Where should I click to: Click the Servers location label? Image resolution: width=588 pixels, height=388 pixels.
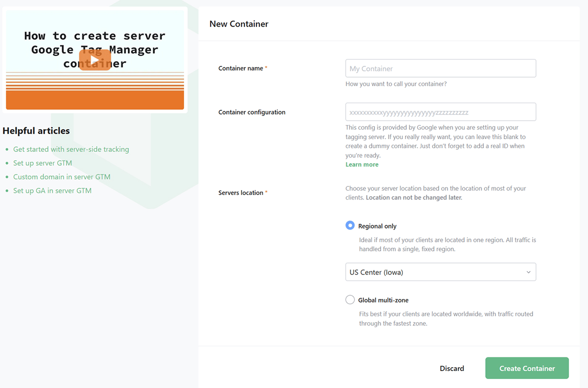241,193
